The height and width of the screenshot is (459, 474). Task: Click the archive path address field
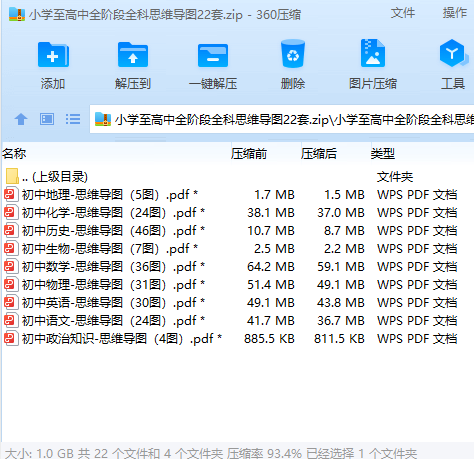coord(282,119)
